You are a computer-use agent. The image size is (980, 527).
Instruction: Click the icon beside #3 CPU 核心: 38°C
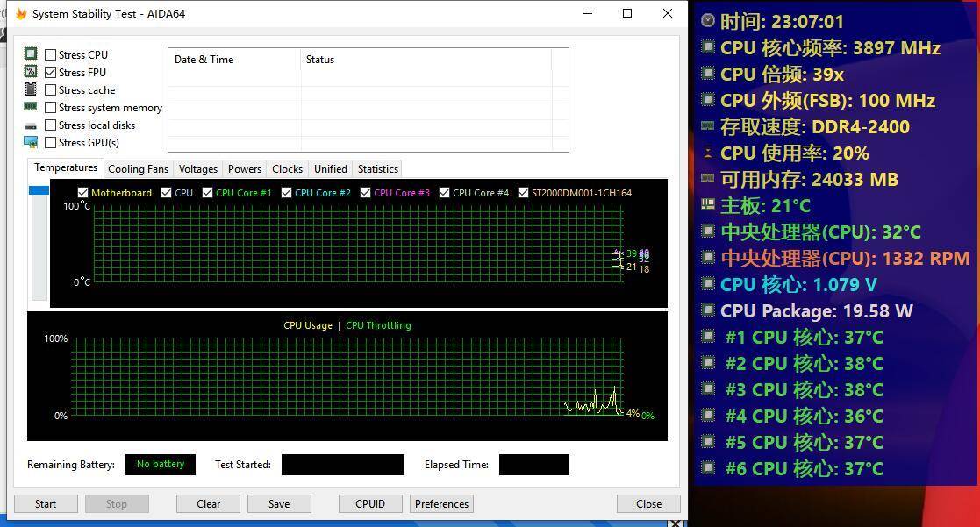707,388
